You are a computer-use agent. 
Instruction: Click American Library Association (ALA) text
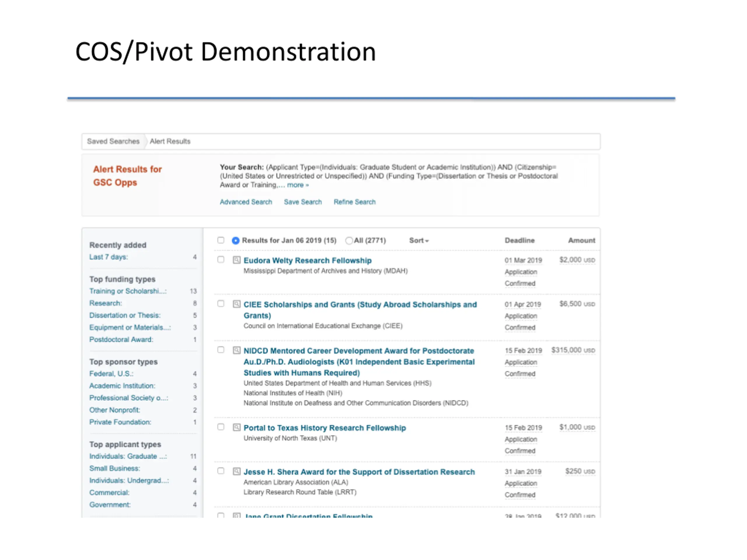296,482
